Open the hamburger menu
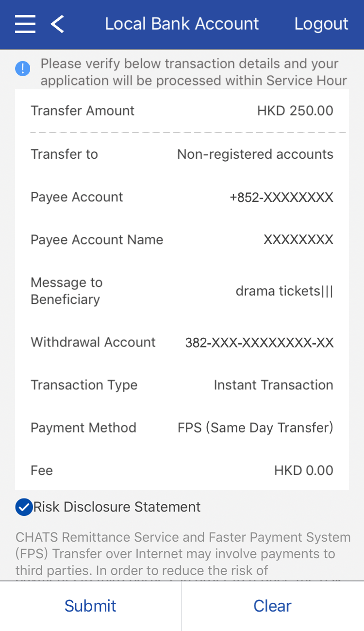 pyautogui.click(x=25, y=24)
